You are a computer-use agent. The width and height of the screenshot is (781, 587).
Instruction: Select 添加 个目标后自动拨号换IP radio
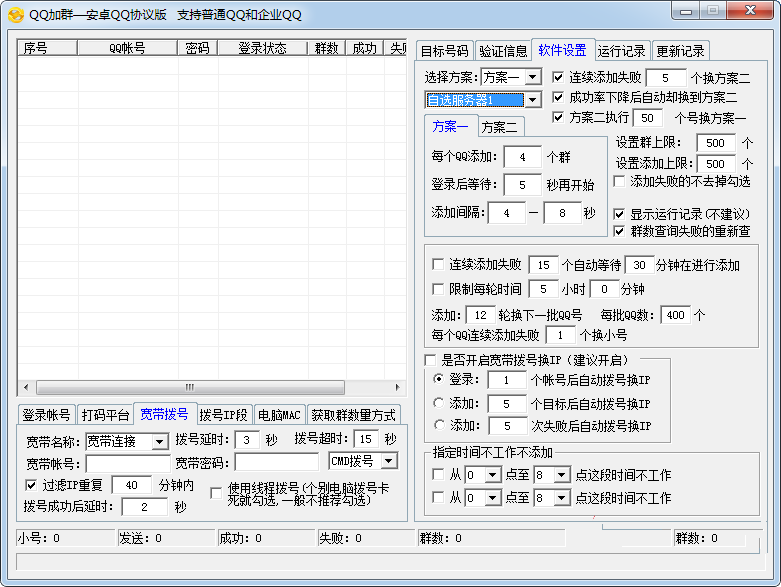coord(438,402)
